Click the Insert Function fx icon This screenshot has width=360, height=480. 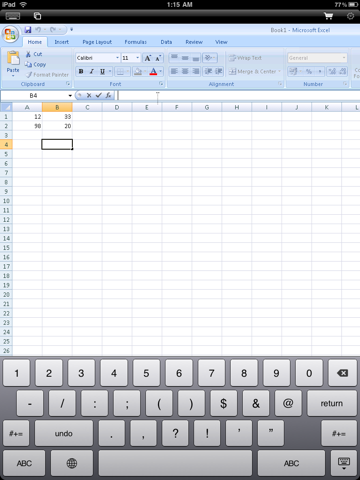[108, 96]
